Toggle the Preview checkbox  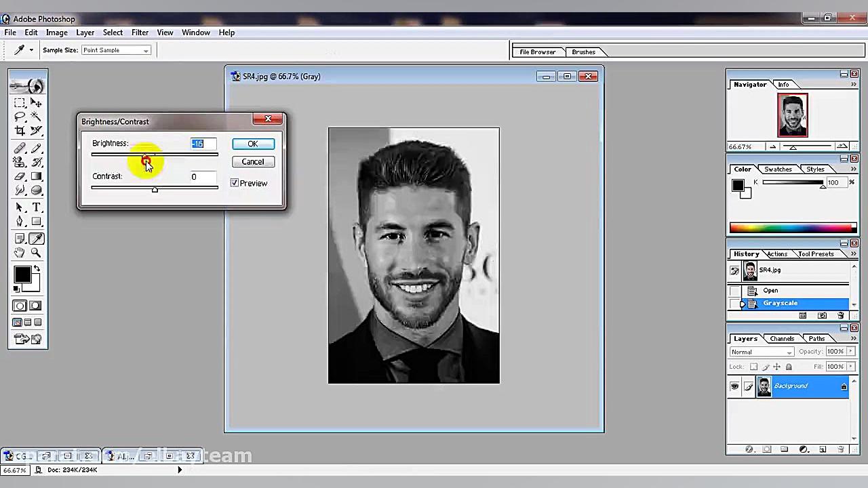click(235, 183)
